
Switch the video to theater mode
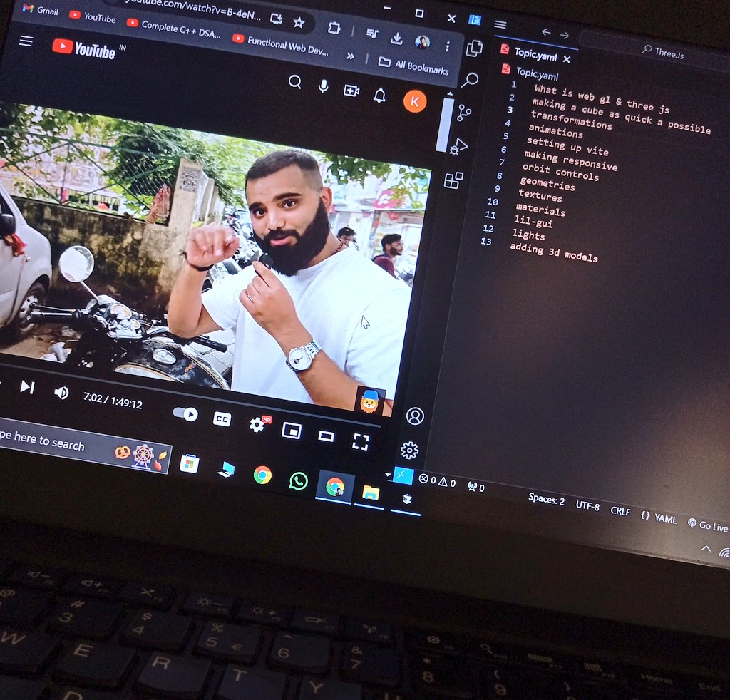click(326, 436)
